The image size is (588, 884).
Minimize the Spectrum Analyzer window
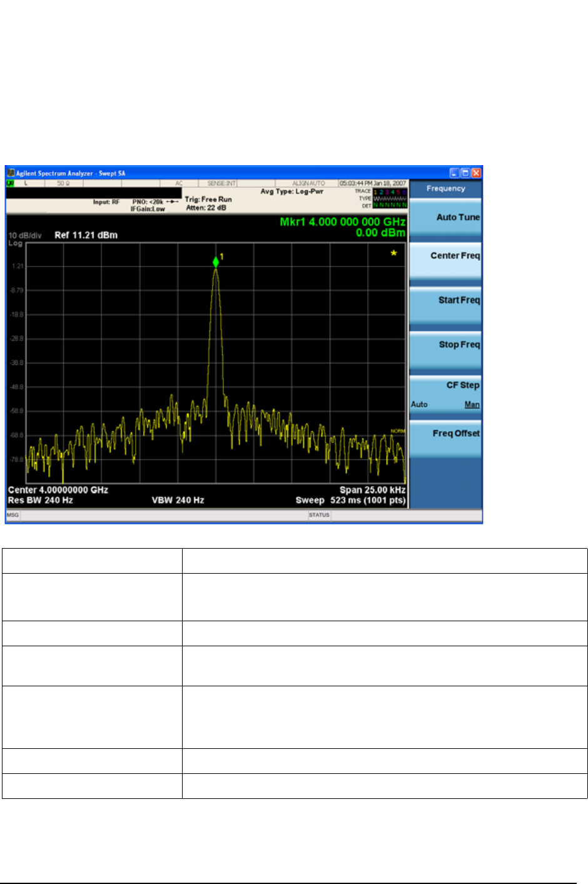click(x=455, y=173)
